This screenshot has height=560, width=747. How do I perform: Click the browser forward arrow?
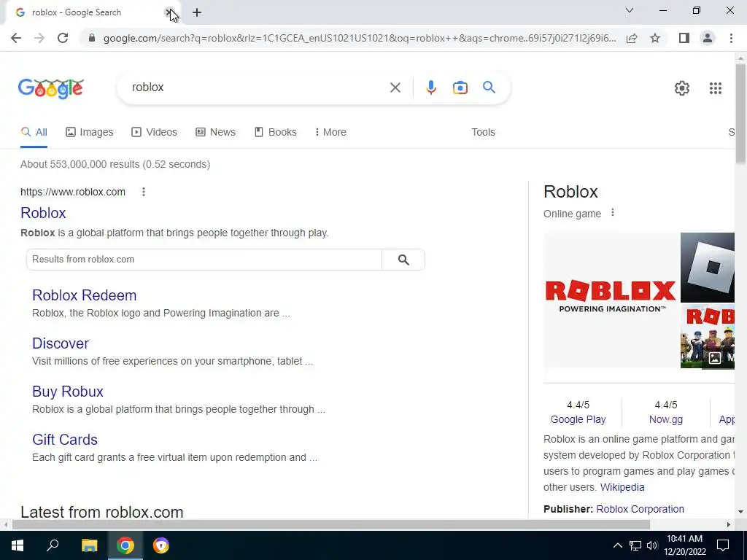click(39, 38)
